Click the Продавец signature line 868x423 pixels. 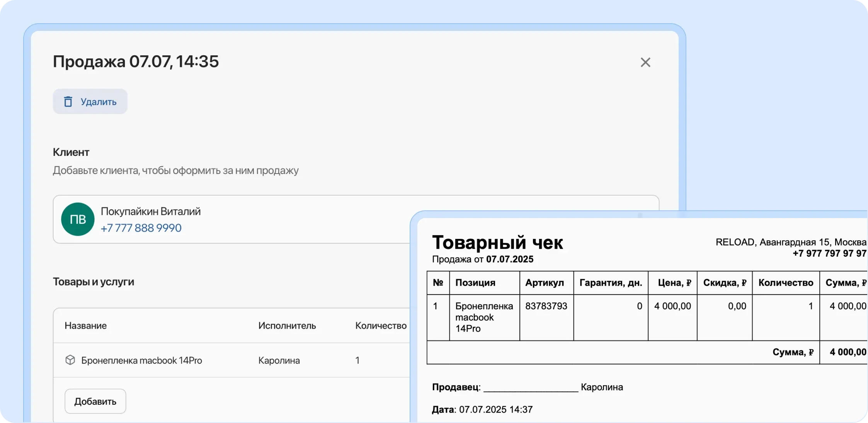click(529, 387)
